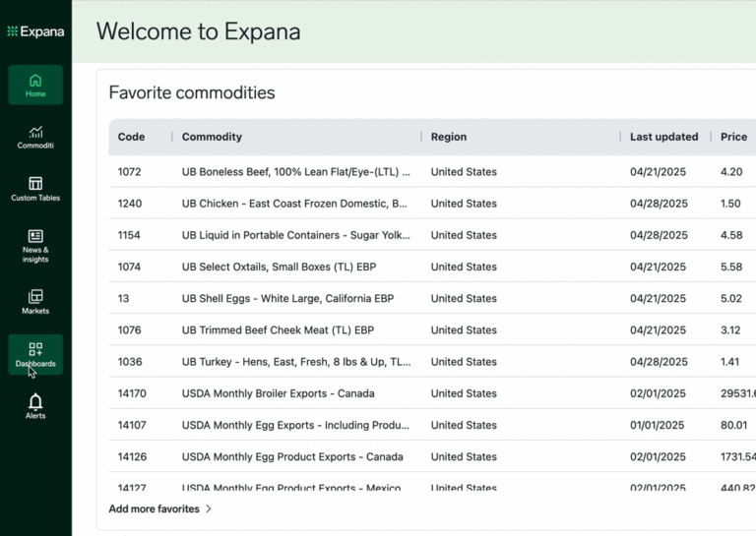Sort by the Commodity column header

click(x=212, y=137)
